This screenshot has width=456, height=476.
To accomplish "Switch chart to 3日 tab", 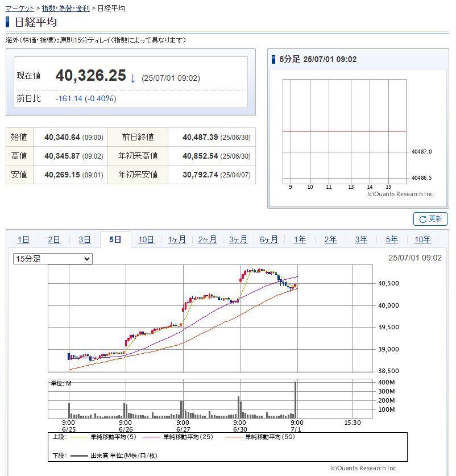I will (x=85, y=239).
